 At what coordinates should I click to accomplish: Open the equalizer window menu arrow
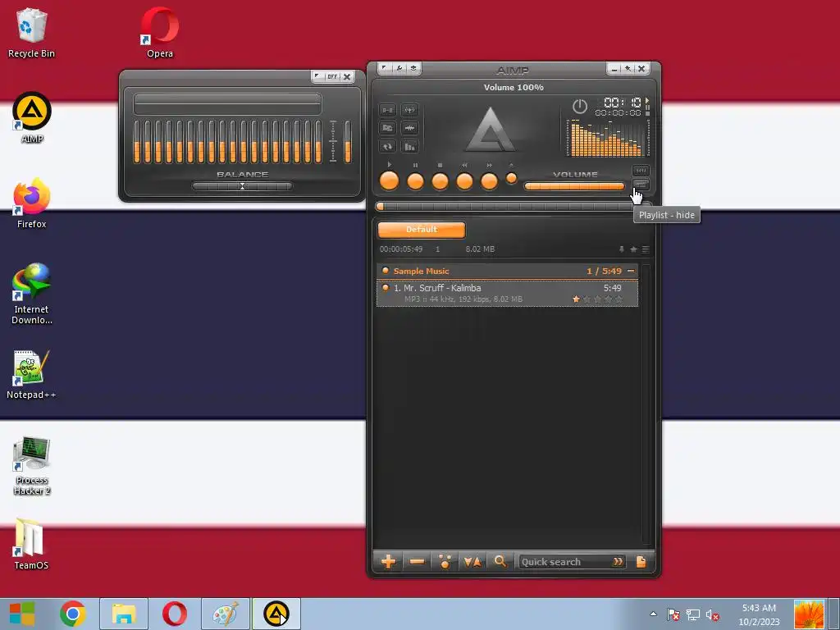pyautogui.click(x=317, y=76)
